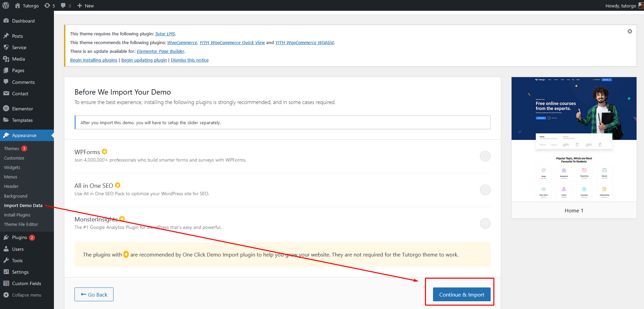
Task: Open the updates counter icon
Action: tap(47, 5)
